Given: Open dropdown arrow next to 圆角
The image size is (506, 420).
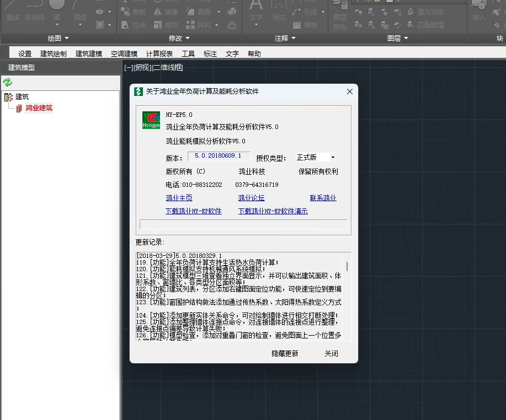Looking at the screenshot, I should (219, 12).
